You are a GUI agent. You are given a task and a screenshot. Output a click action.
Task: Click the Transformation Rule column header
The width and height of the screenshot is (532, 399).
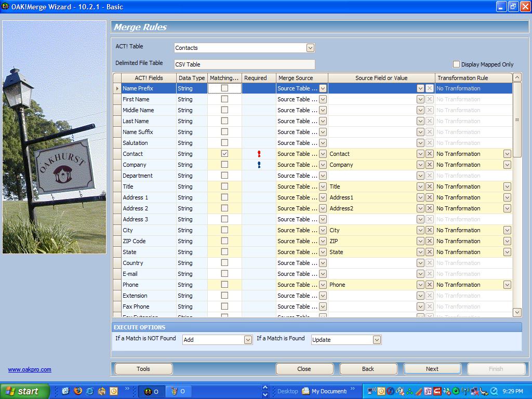(x=474, y=78)
